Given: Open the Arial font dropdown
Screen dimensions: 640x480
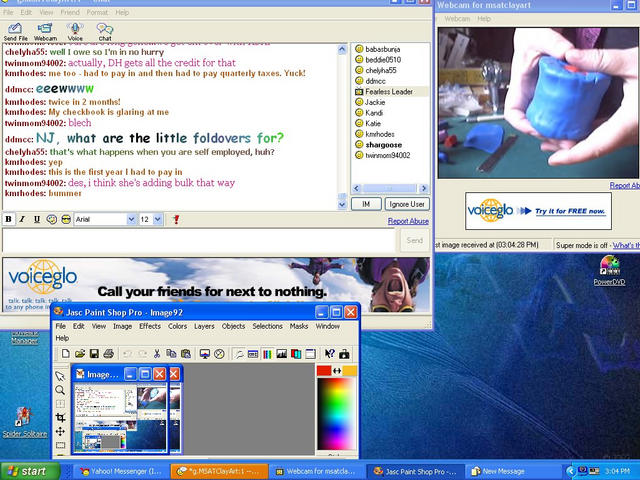Looking at the screenshot, I should 131,219.
